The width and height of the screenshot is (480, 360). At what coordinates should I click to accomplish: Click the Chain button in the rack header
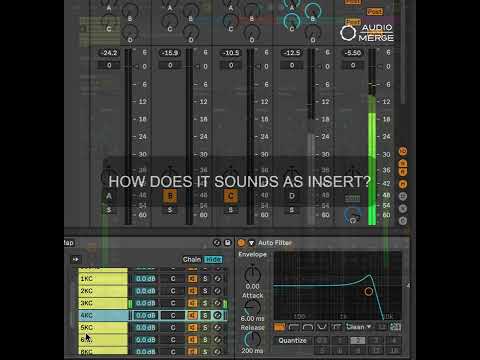pyautogui.click(x=192, y=259)
